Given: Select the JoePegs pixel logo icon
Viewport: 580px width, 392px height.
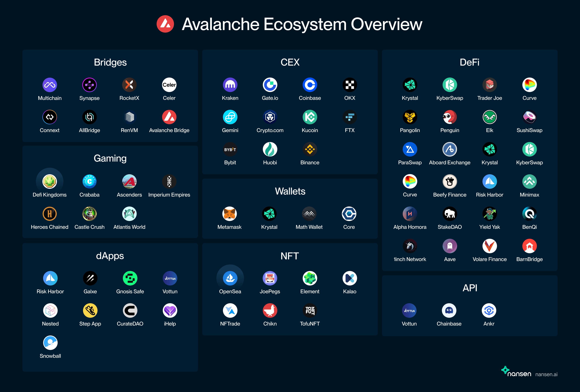Looking at the screenshot, I should [x=270, y=278].
